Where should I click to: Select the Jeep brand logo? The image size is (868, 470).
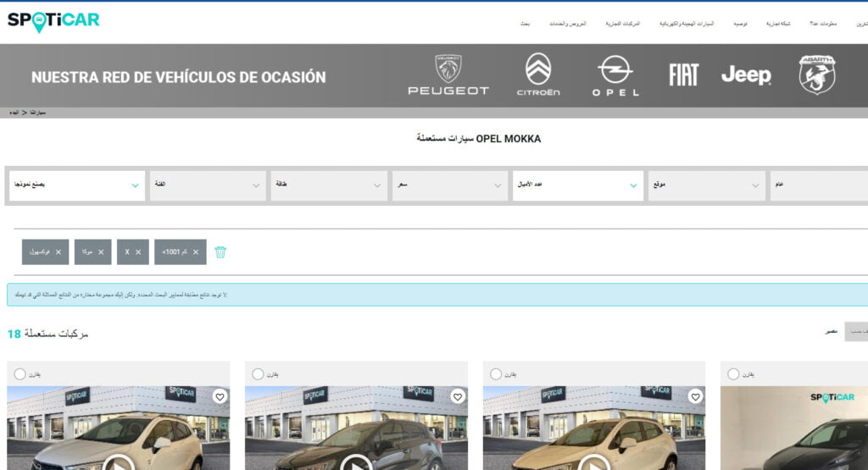point(746,75)
